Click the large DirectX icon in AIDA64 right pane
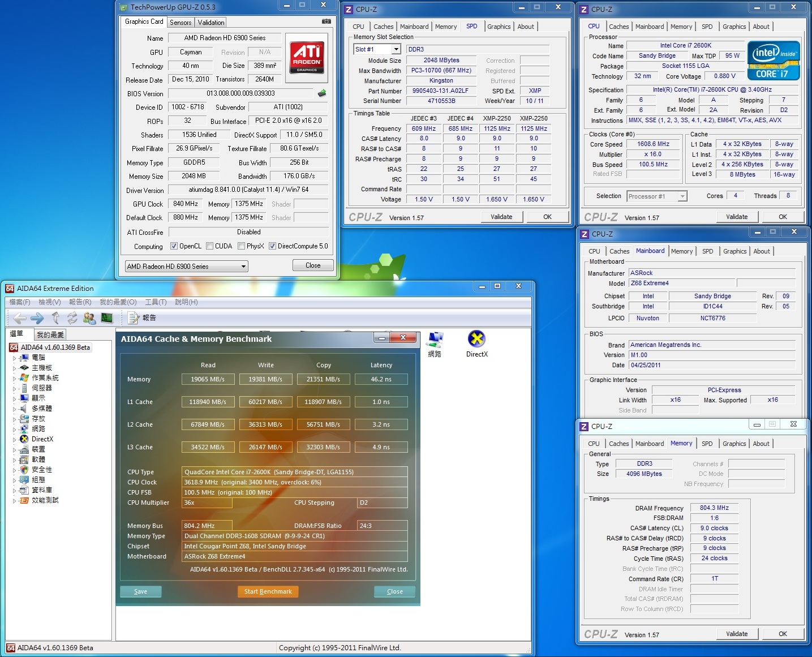812x657 pixels. tap(476, 339)
